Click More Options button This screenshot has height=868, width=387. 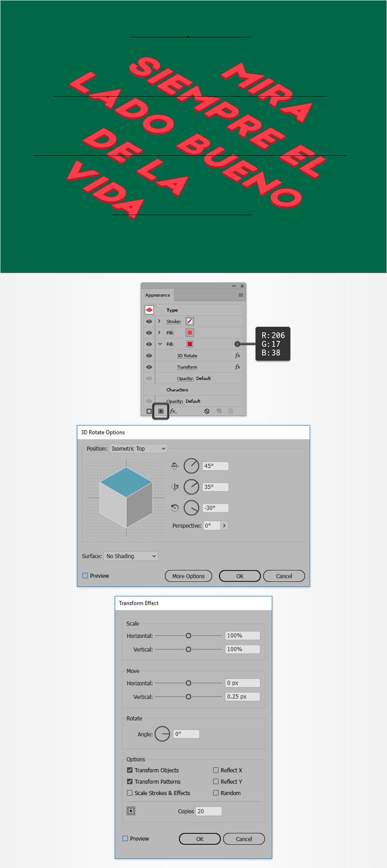[188, 576]
